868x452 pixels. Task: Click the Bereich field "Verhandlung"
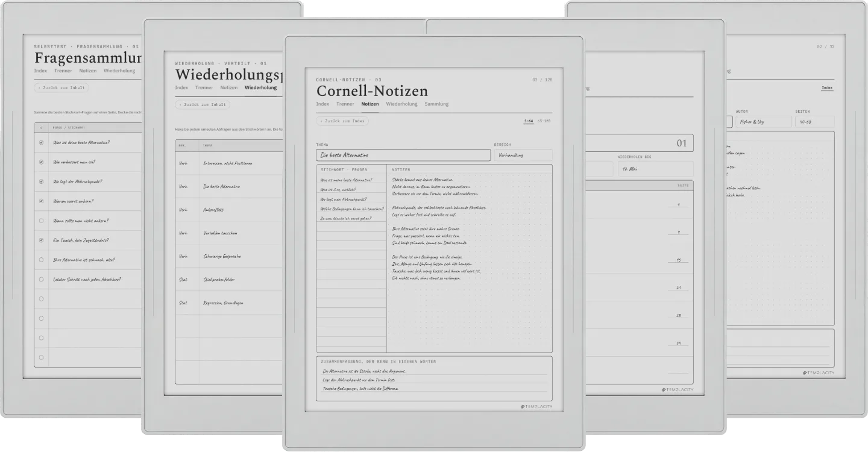523,155
